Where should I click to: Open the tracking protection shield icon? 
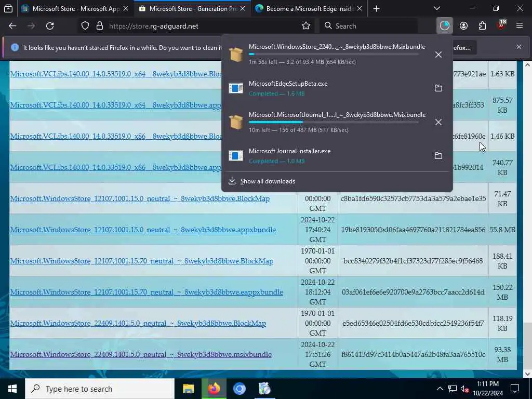(x=85, y=26)
